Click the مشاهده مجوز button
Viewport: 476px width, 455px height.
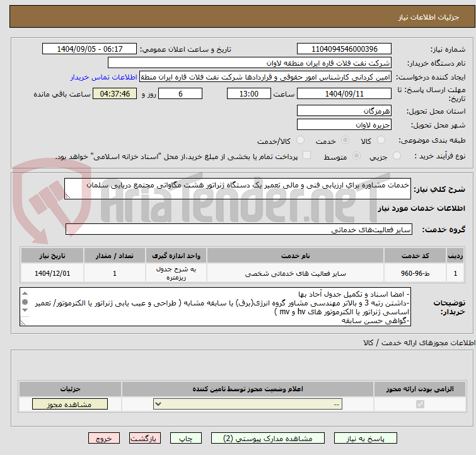point(70,405)
